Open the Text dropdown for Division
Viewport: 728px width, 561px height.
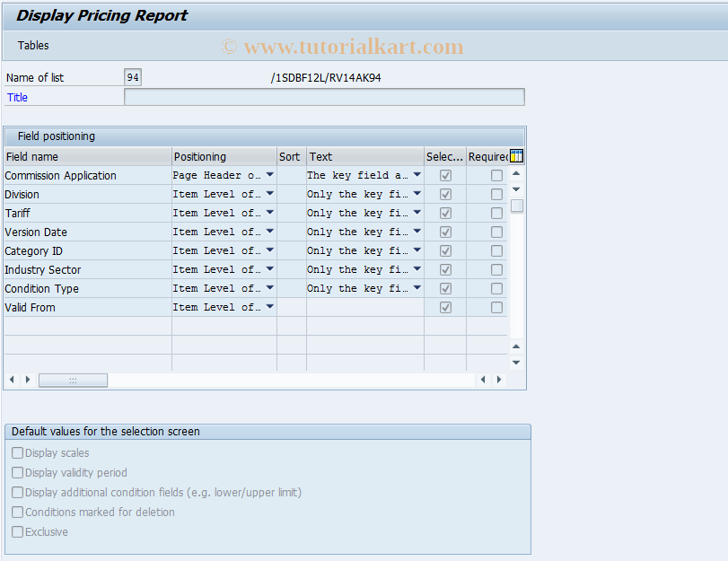[x=416, y=194]
